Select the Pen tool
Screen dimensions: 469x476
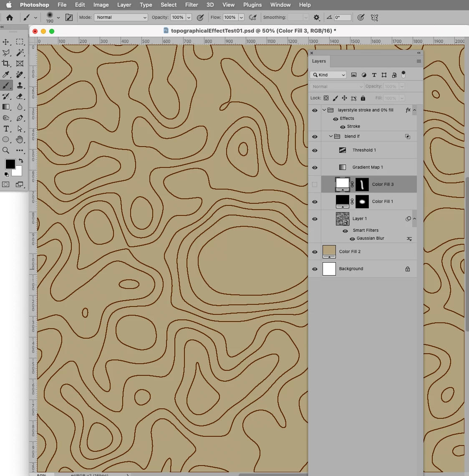point(20,118)
